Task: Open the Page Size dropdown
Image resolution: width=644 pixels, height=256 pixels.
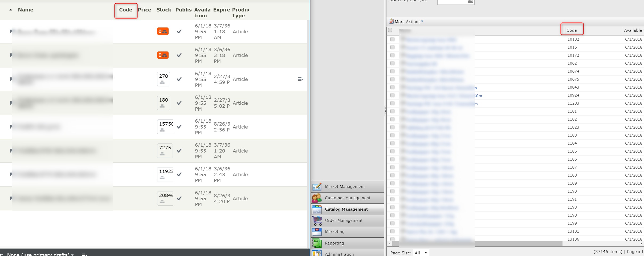Action: pos(421,253)
